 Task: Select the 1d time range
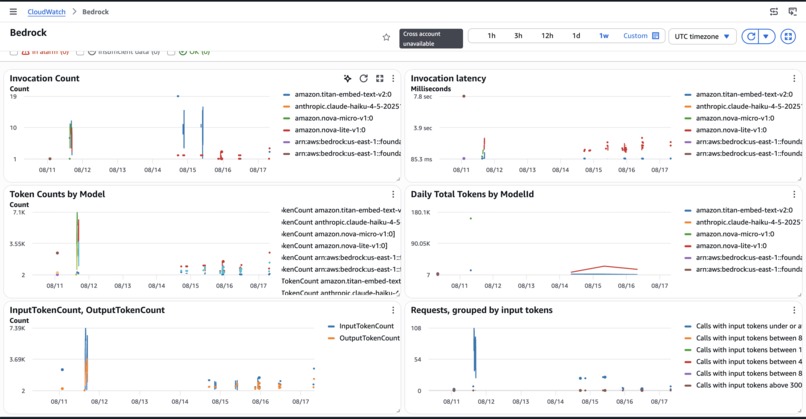(x=576, y=35)
